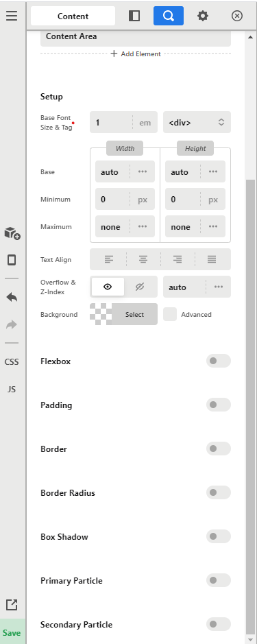The image size is (257, 644).
Task: Select a background color swatch
Action: (x=101, y=314)
